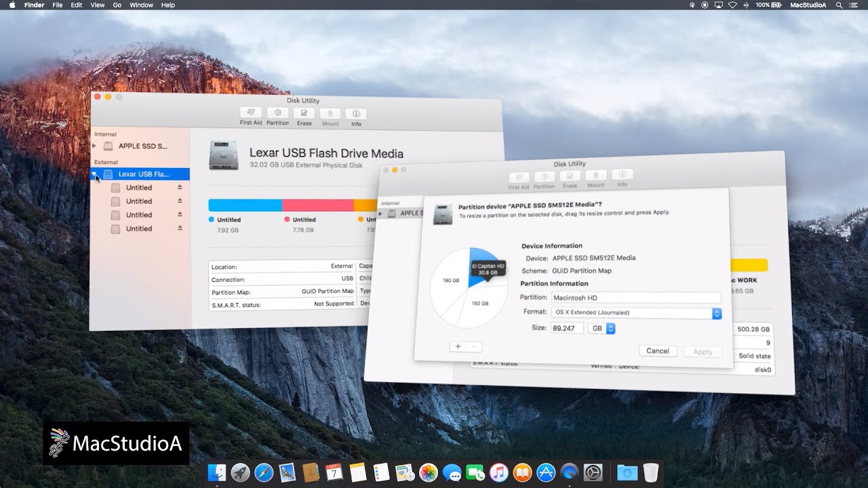Click First Aid in the Lexar Disk Utility window

(x=251, y=117)
